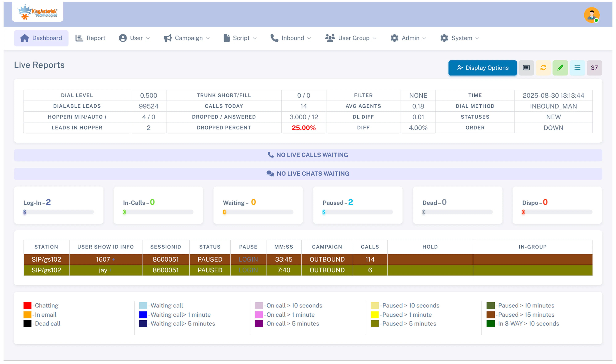Click the 25.00% dropped percent value
Image resolution: width=616 pixels, height=364 pixels.
tap(304, 128)
